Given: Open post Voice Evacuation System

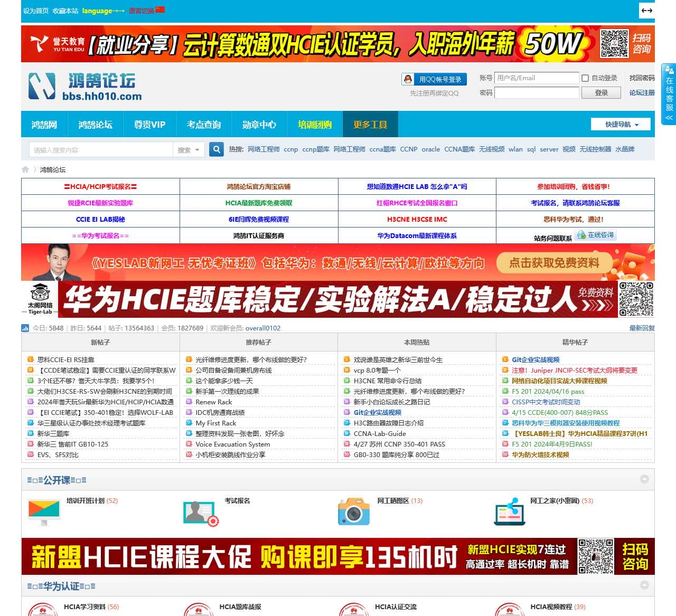Looking at the screenshot, I should pyautogui.click(x=232, y=444).
